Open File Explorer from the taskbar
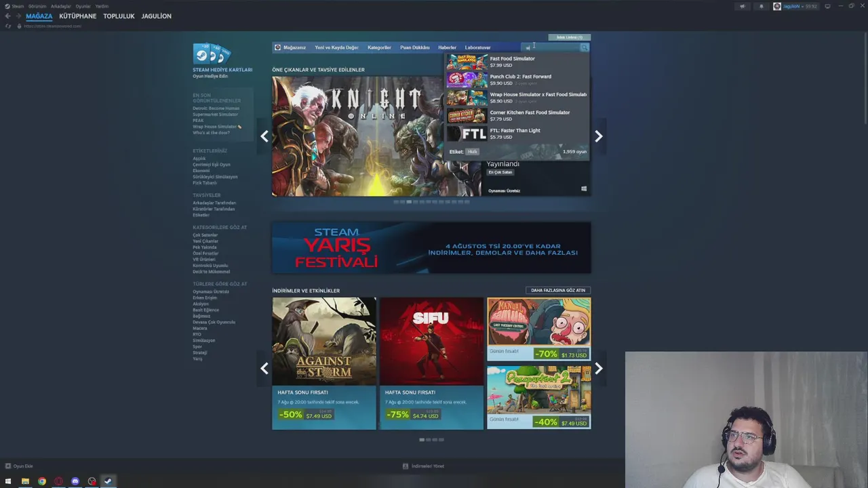868x488 pixels. (x=25, y=481)
